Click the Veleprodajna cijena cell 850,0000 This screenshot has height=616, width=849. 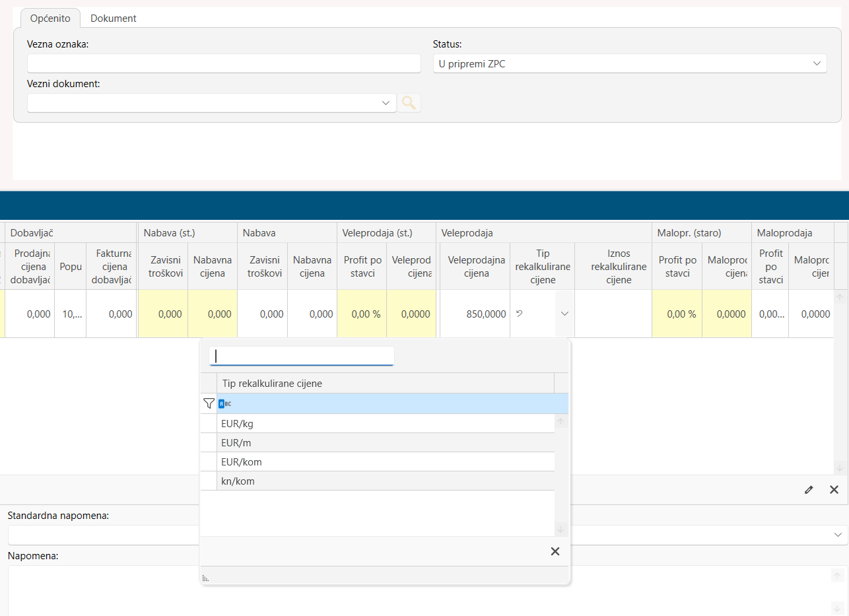[x=474, y=314]
